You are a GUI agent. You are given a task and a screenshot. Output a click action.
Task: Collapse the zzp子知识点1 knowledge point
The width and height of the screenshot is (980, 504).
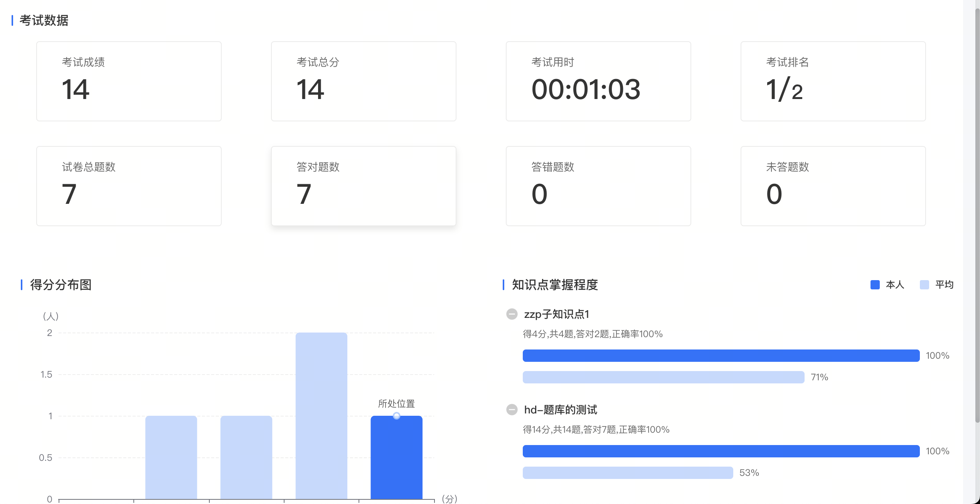512,314
